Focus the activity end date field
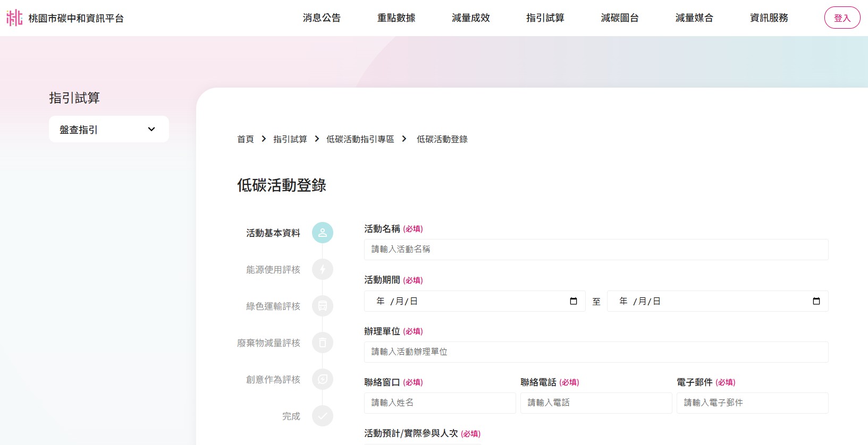The width and height of the screenshot is (868, 445). coord(718,301)
